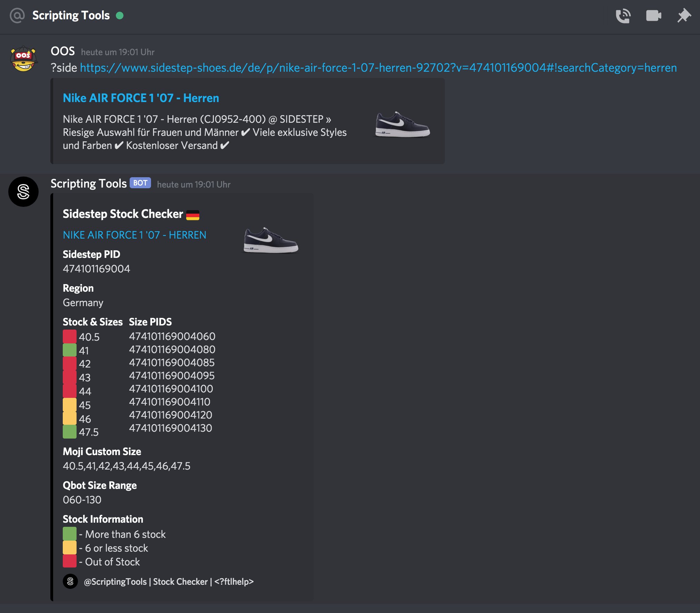Click the ?side command text
The height and width of the screenshot is (613, 700).
64,68
